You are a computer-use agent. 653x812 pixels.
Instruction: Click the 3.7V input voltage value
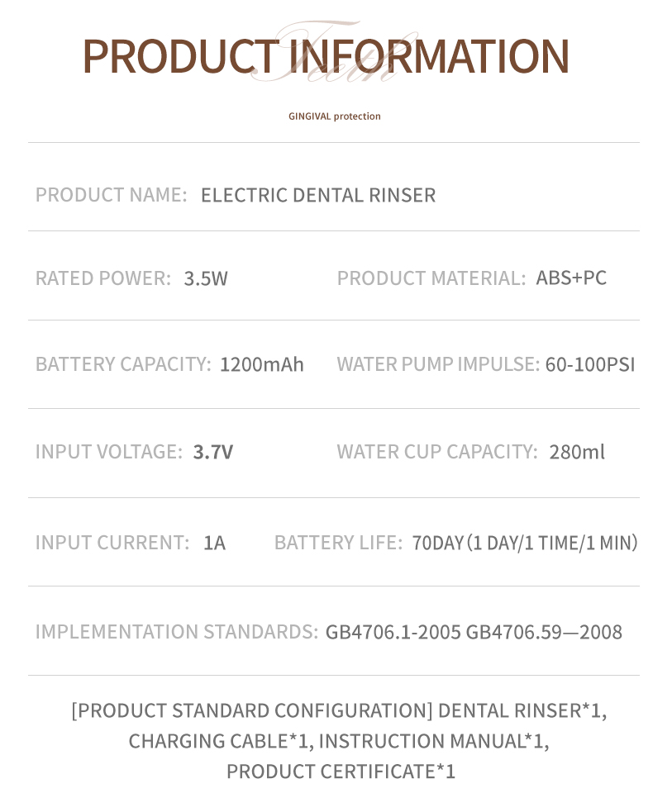pyautogui.click(x=212, y=452)
